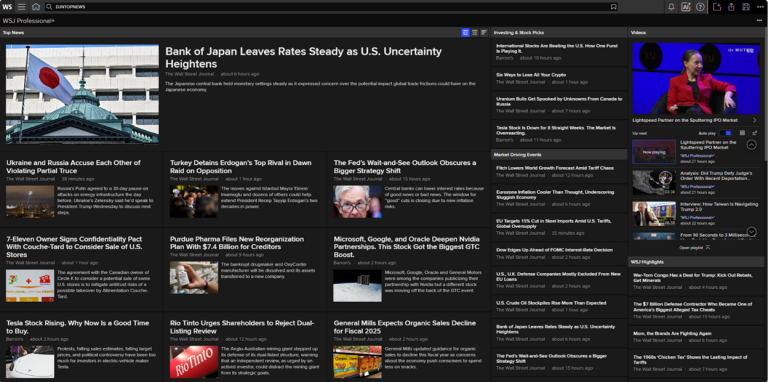Switch Top News to list view

tap(475, 32)
